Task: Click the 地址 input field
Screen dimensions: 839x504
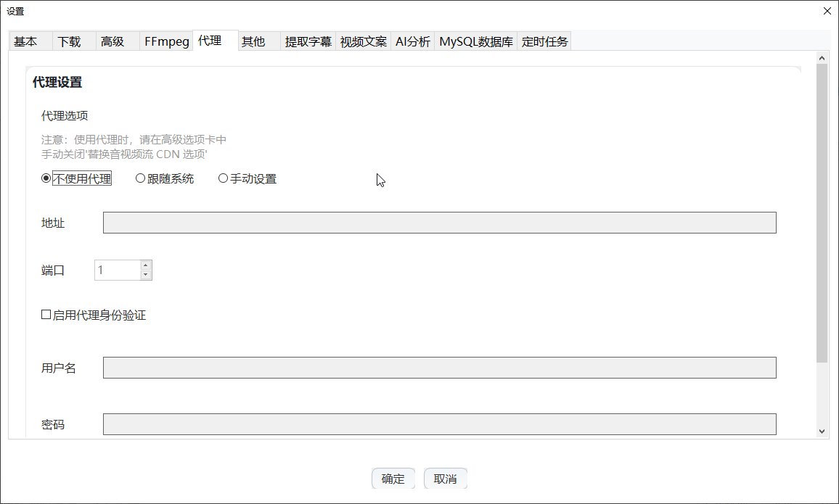Action: tap(439, 223)
